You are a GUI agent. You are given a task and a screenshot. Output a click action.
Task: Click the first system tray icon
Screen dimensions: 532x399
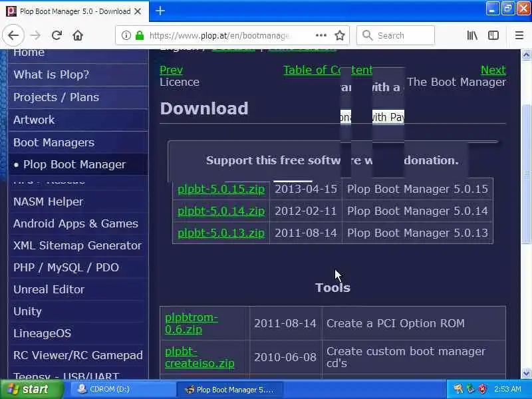click(x=458, y=389)
